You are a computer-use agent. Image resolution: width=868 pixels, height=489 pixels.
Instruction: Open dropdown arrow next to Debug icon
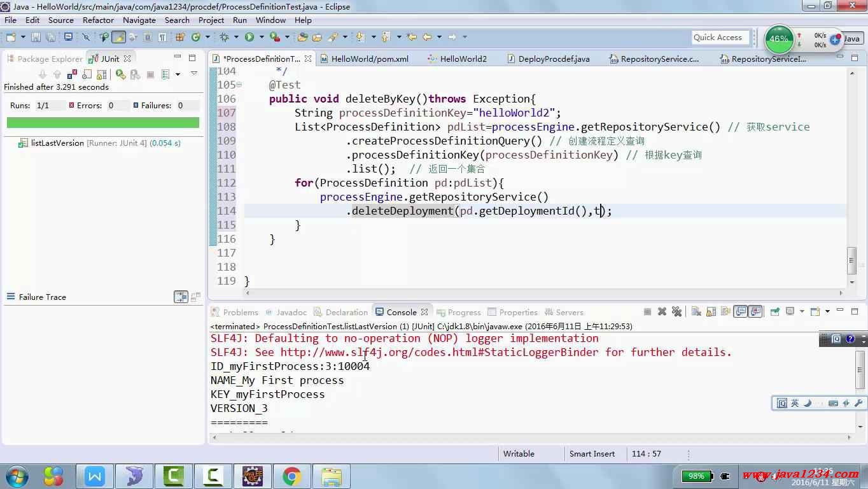(x=235, y=37)
